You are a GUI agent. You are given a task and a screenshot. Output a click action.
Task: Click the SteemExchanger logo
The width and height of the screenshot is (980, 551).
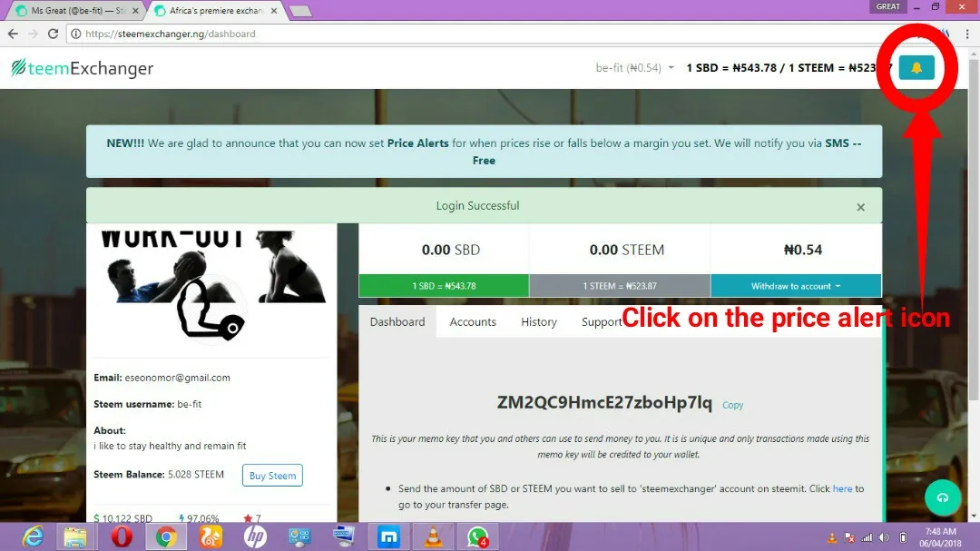tap(82, 67)
